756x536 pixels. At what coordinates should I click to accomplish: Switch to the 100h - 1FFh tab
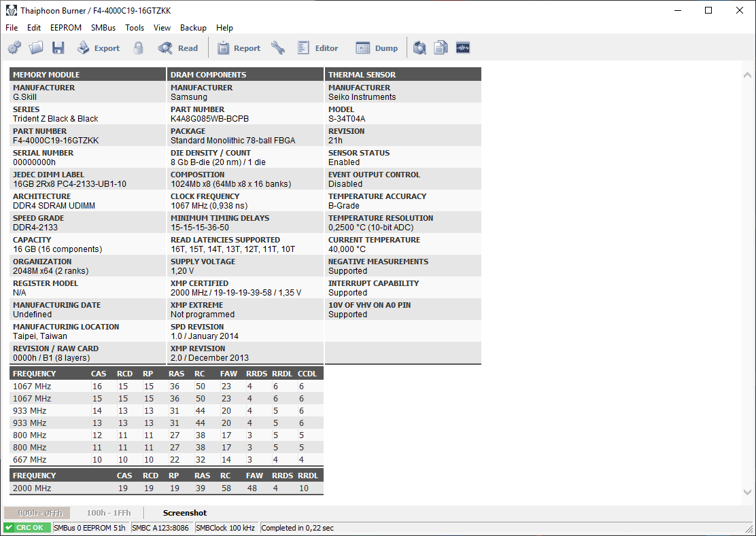point(109,513)
